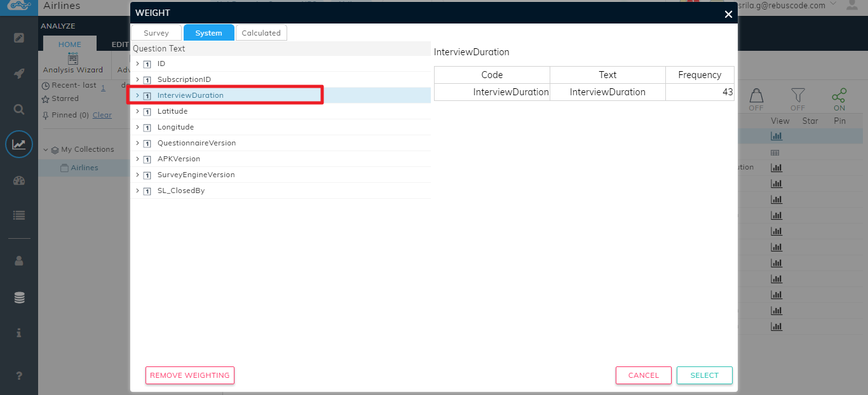Click the Frequency column header
This screenshot has height=395, width=868.
pos(700,75)
